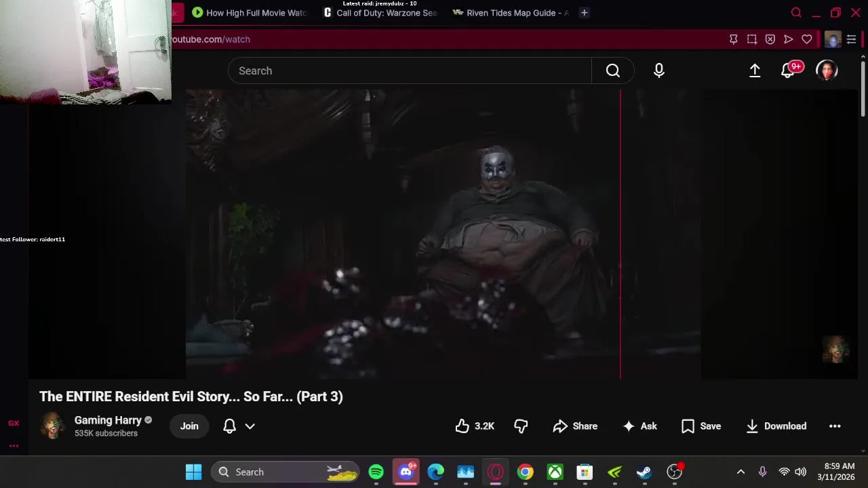Click the Windows taskbar Search box
The width and height of the screenshot is (868, 488).
(285, 472)
